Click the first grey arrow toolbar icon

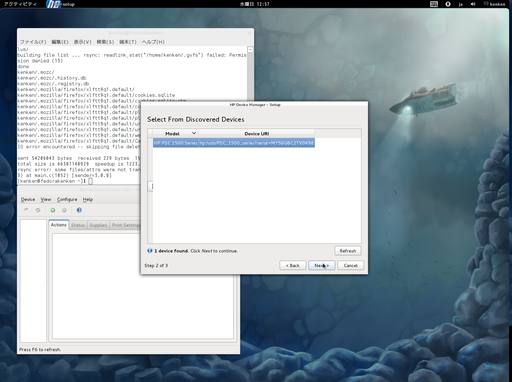click(26, 210)
